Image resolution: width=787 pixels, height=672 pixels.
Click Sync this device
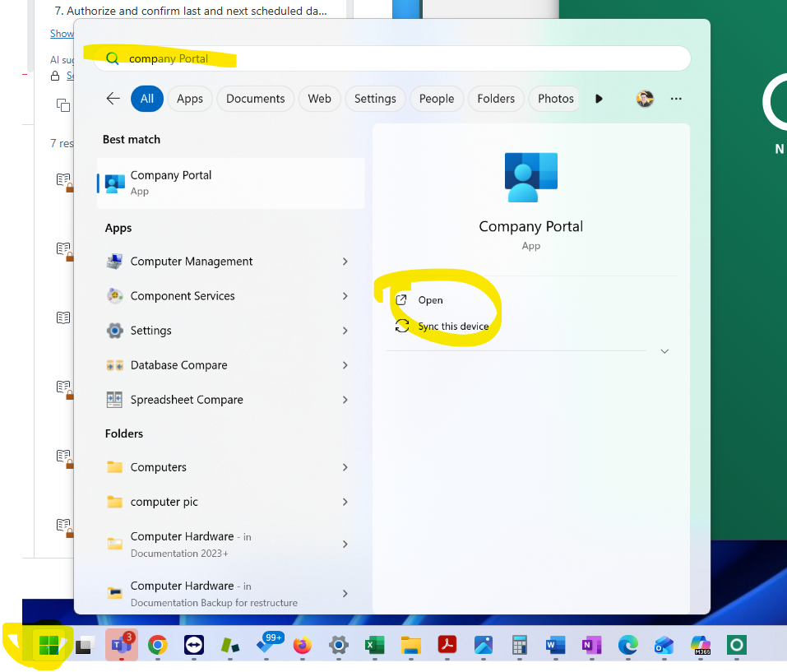click(453, 327)
